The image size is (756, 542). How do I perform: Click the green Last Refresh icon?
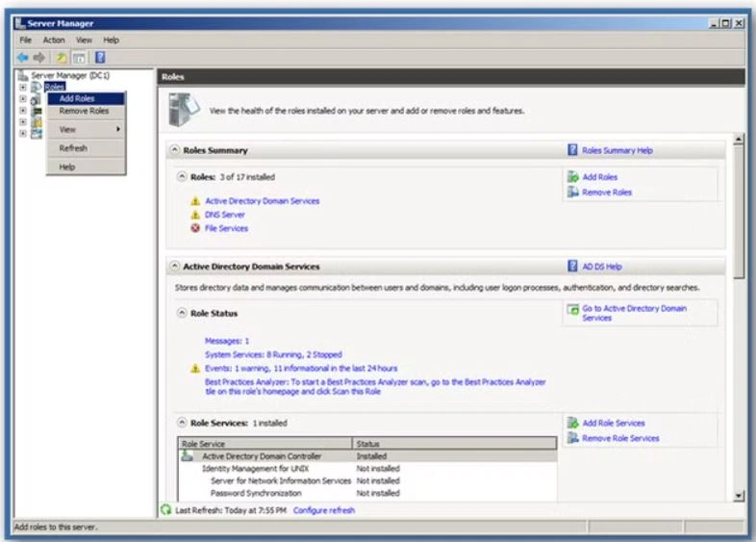[x=165, y=509]
